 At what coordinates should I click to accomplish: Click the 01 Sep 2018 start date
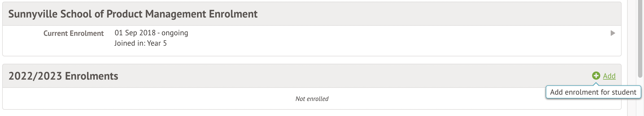pyautogui.click(x=135, y=33)
